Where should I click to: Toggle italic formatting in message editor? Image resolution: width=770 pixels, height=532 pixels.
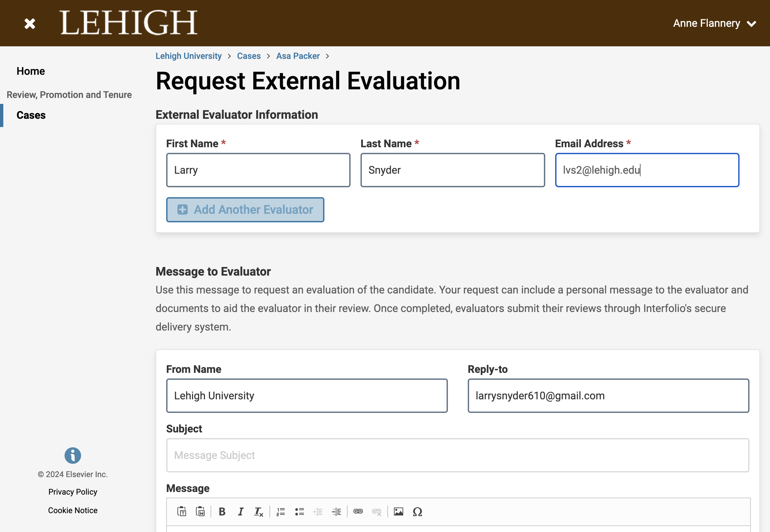click(x=240, y=511)
